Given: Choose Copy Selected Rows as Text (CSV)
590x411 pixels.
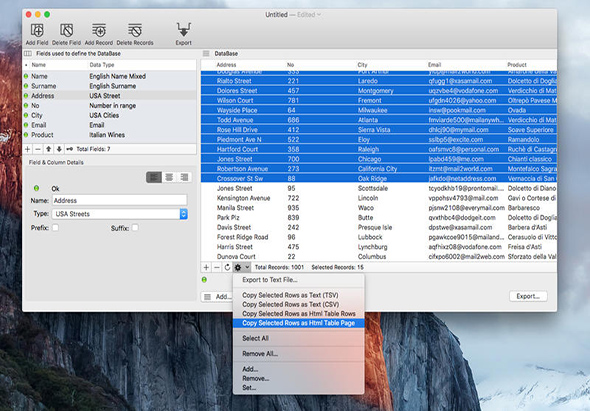Looking at the screenshot, I should [299, 304].
